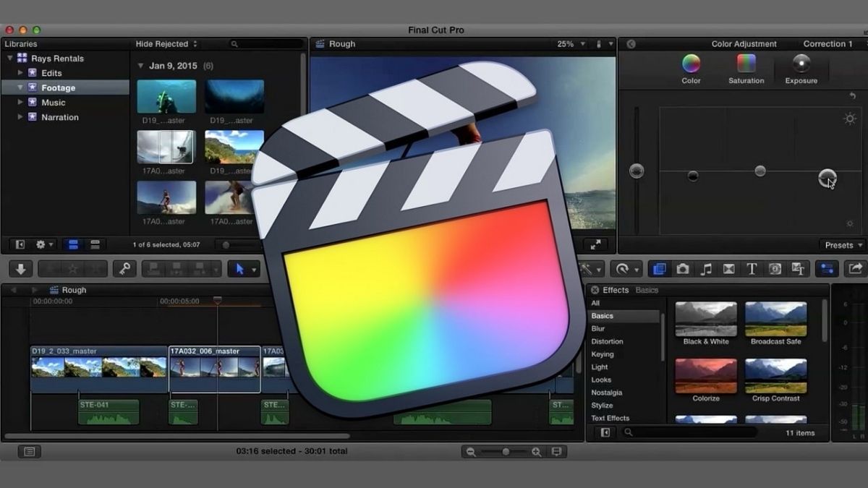Import media using the down-arrow icon
Screen dimensions: 868x488
20,268
